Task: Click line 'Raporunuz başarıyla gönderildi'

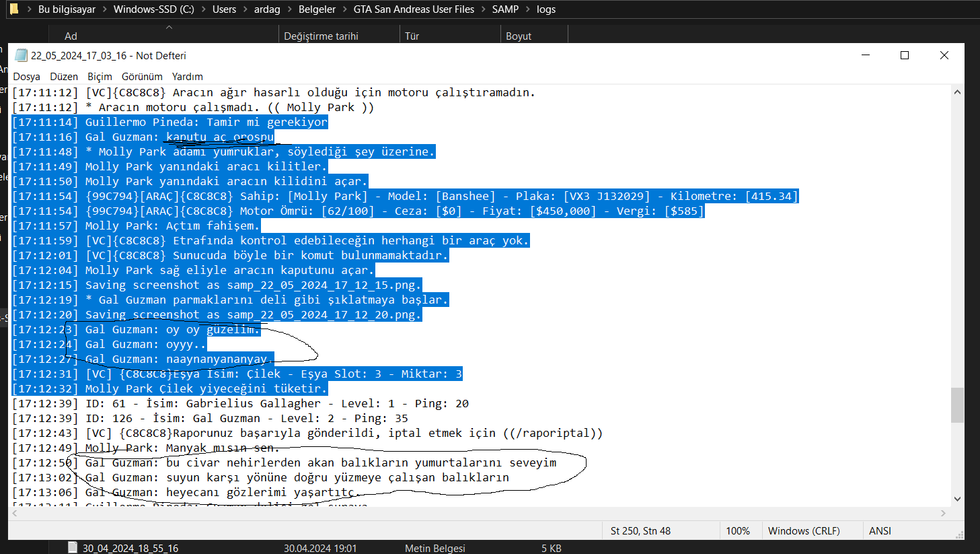Action: (307, 433)
